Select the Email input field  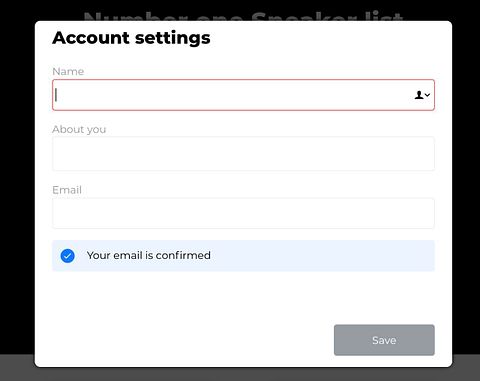coord(243,213)
